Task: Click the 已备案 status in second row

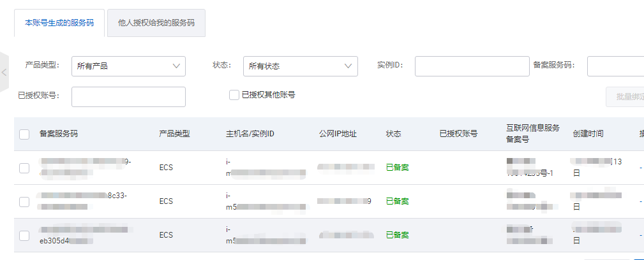Action: [397, 201]
